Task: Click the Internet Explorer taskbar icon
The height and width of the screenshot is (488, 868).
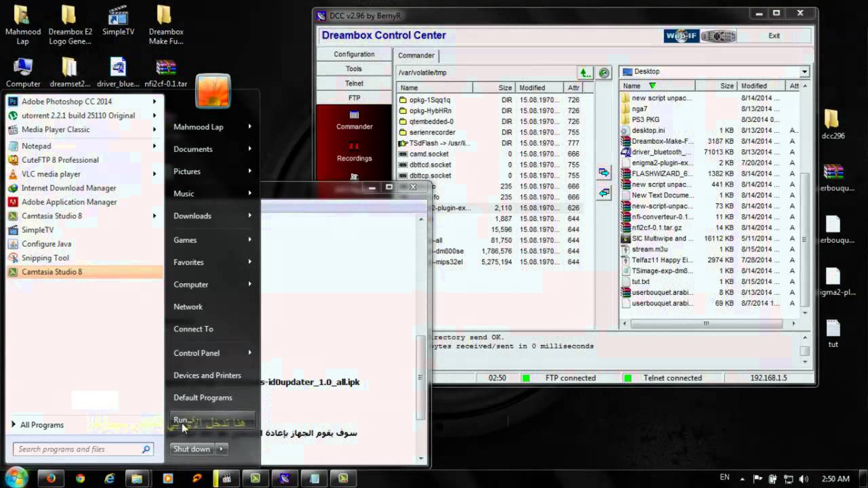Action: click(x=110, y=478)
